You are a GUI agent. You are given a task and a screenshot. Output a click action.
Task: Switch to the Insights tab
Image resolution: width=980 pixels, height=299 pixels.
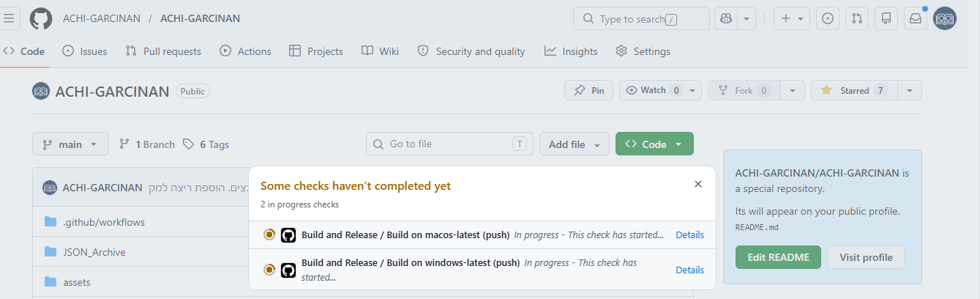(x=571, y=51)
